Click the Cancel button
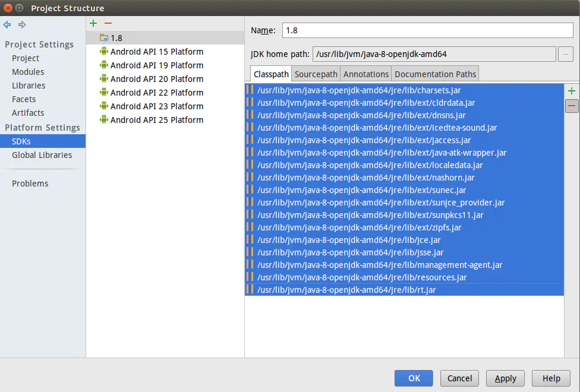 point(459,378)
